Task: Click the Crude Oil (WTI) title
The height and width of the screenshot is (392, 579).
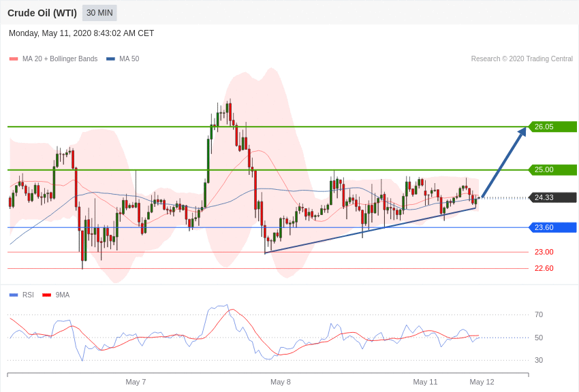Action: tap(42, 13)
